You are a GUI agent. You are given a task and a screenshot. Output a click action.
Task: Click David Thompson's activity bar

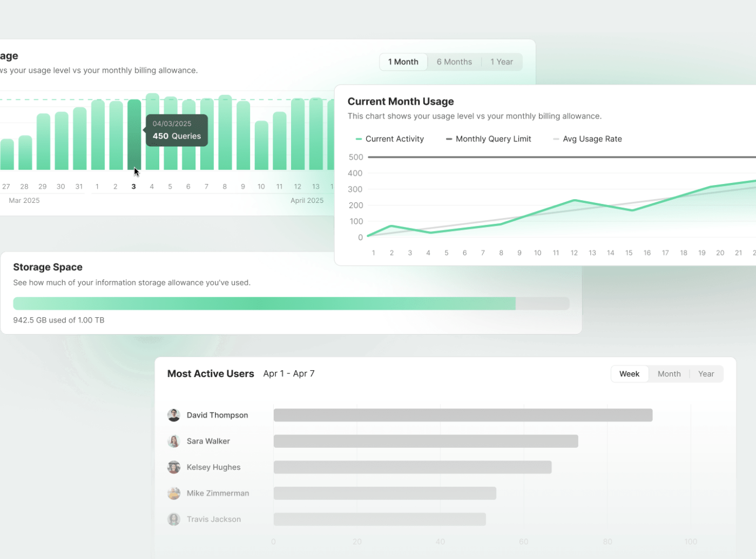coord(463,415)
